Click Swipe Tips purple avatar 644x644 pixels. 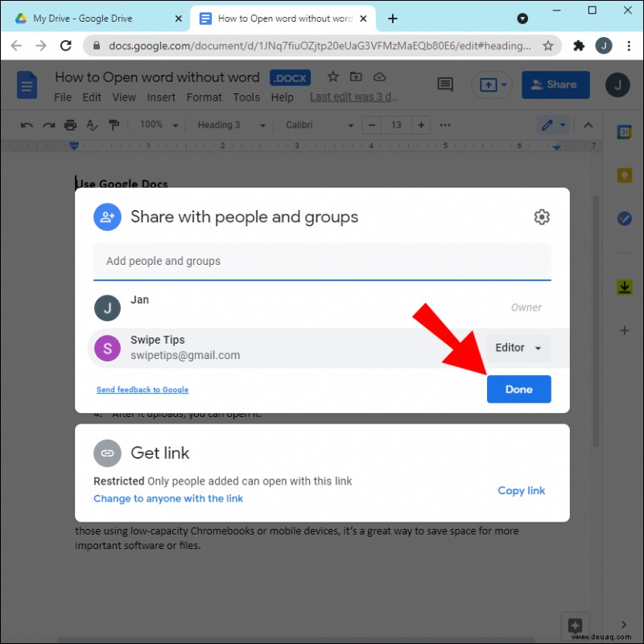pyautogui.click(x=107, y=349)
